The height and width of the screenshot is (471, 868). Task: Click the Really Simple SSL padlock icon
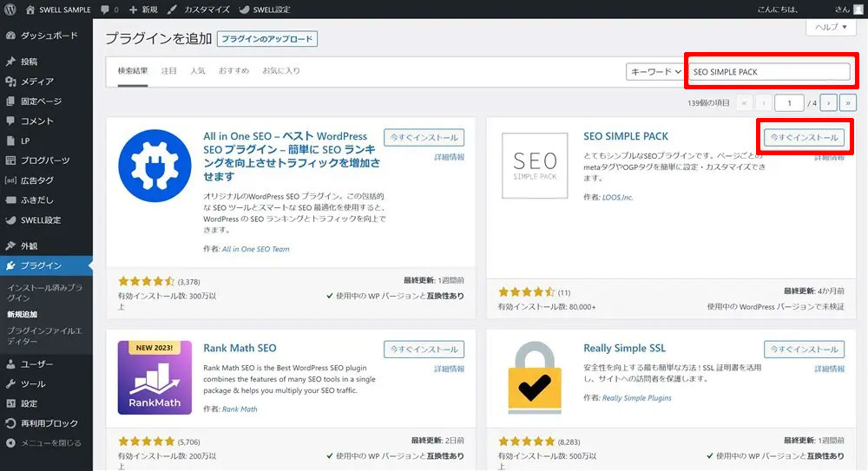[534, 378]
